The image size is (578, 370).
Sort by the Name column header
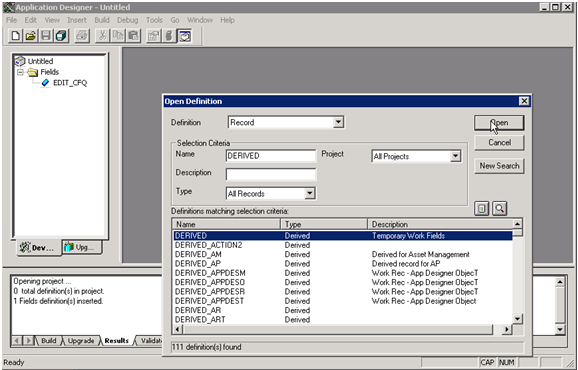pyautogui.click(x=227, y=224)
